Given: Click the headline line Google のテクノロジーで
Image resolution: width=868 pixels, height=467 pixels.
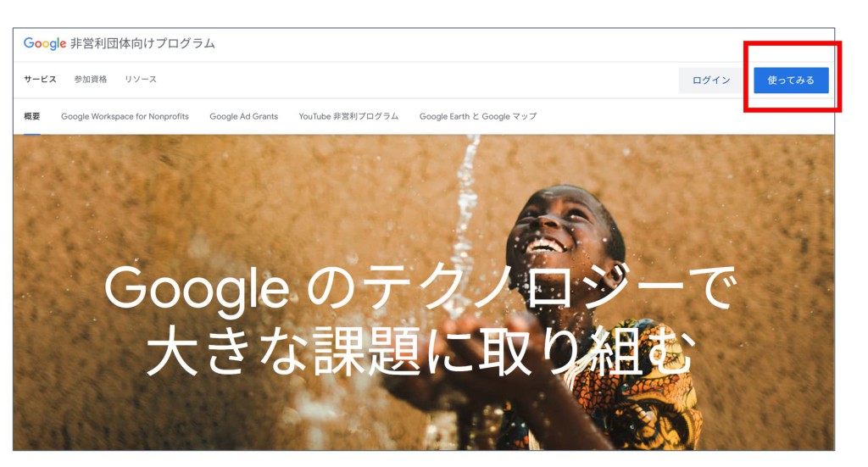Looking at the screenshot, I should click(x=420, y=288).
